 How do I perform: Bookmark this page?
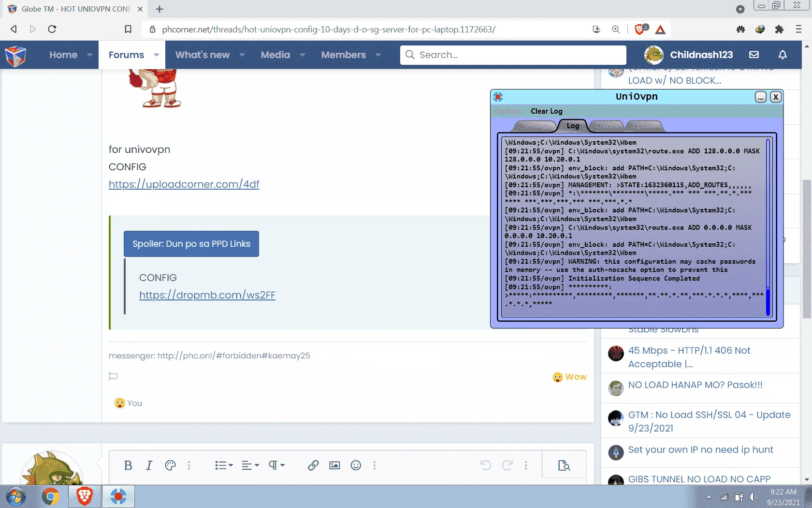point(128,29)
